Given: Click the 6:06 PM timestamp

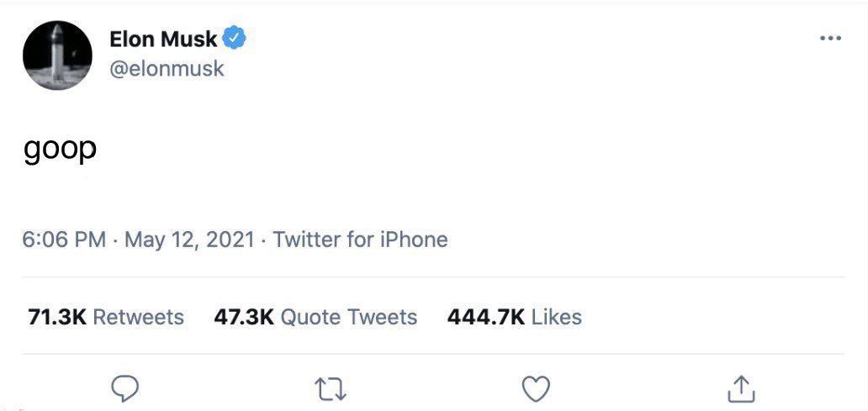Looking at the screenshot, I should (x=64, y=240).
